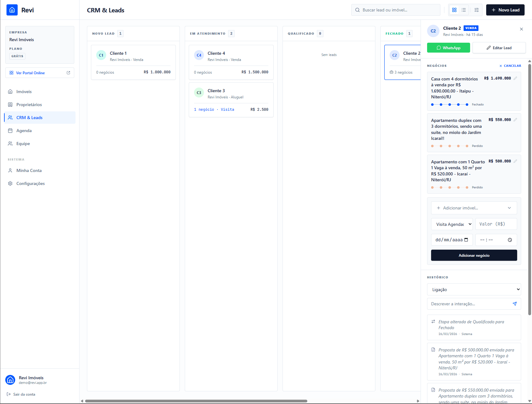Click edit pencil on R$ 550.000 deal
This screenshot has width=532, height=404.
click(515, 120)
